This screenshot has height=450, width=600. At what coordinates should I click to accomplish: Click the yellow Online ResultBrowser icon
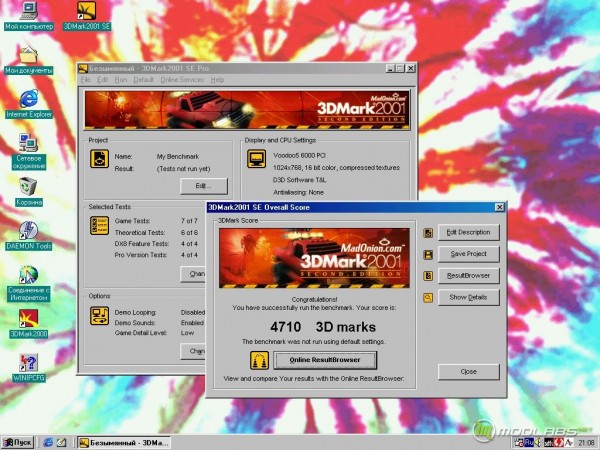(259, 360)
